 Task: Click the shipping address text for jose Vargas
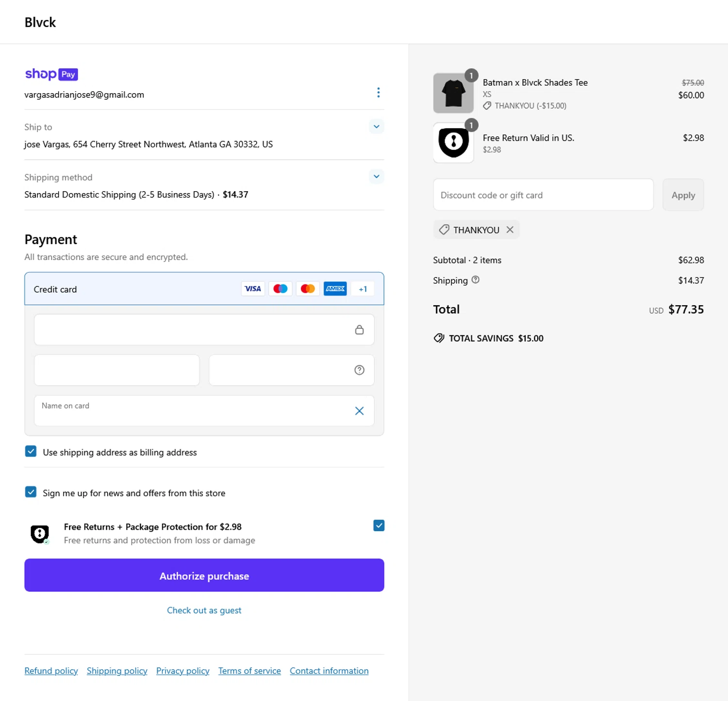tap(149, 144)
